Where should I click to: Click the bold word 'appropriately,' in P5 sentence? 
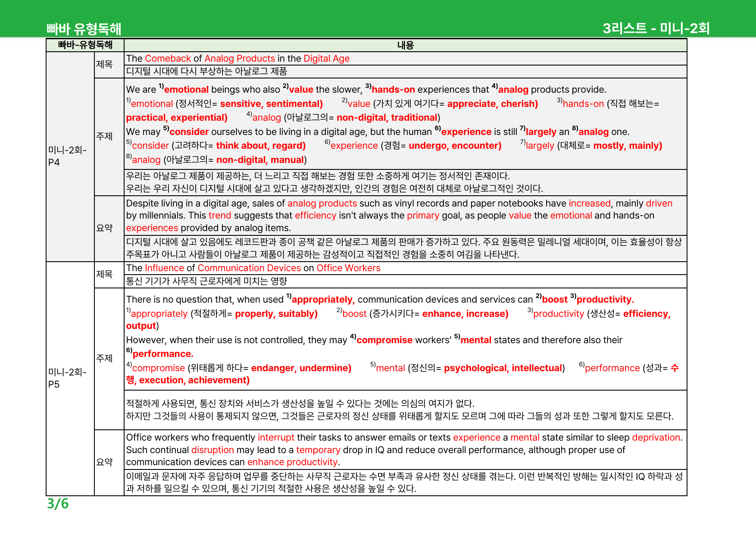(x=323, y=300)
